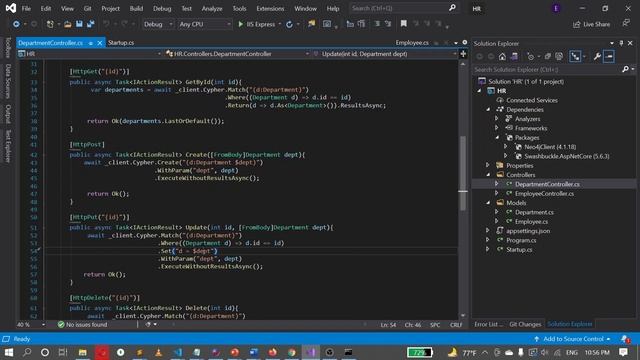Image resolution: width=640 pixels, height=360 pixels.
Task: Click the Switch Views icon in Solution Explorer
Action: (x=514, y=57)
